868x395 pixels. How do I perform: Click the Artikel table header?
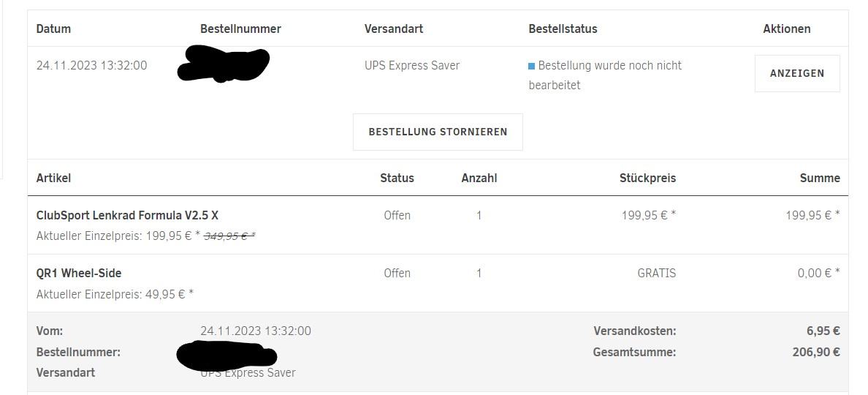pyautogui.click(x=53, y=178)
